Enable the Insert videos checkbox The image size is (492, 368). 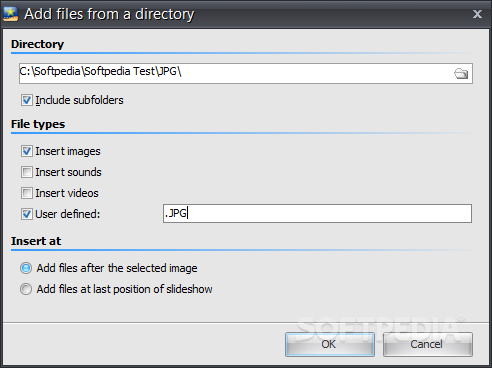27,193
